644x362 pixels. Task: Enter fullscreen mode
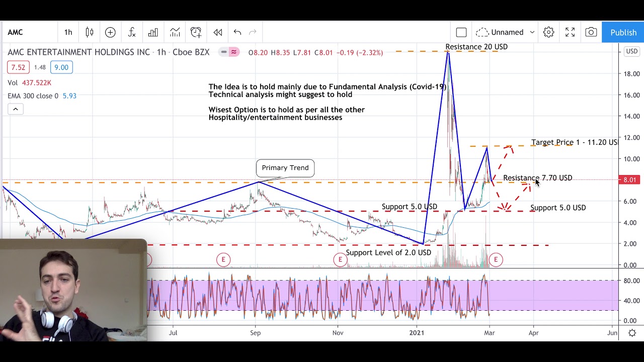570,32
